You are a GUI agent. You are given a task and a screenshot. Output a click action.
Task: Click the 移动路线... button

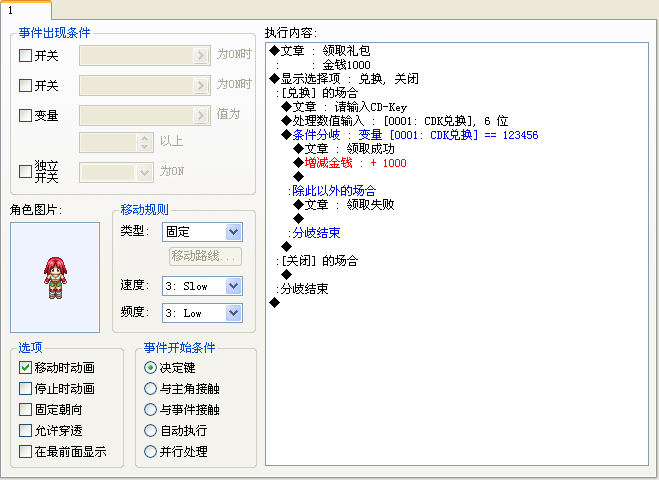pyautogui.click(x=205, y=256)
